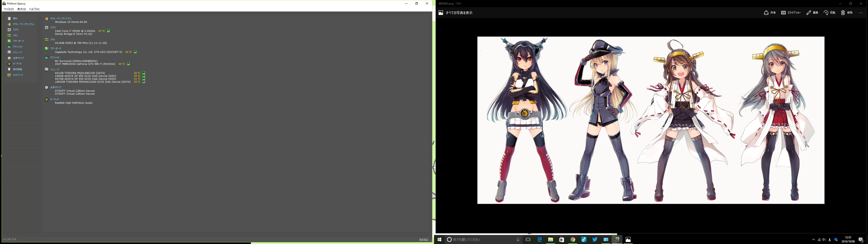Select メモリ in the Speccy sidebar

15,36
